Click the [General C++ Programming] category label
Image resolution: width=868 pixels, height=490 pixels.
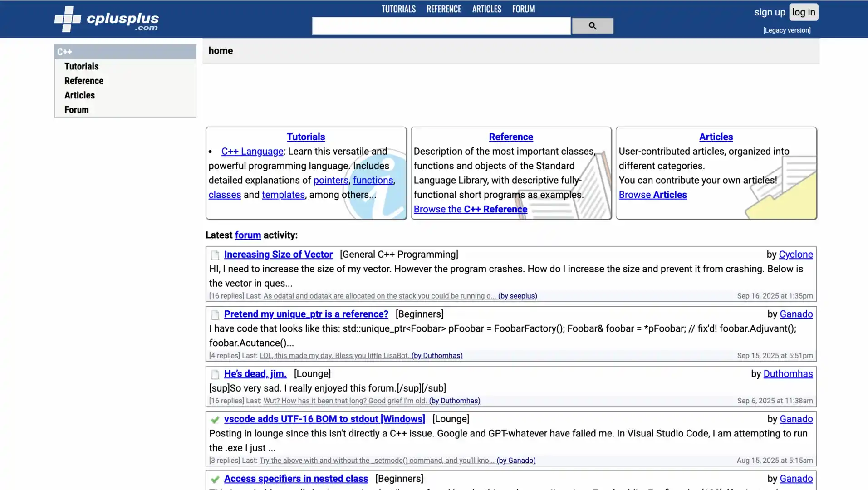coord(399,255)
